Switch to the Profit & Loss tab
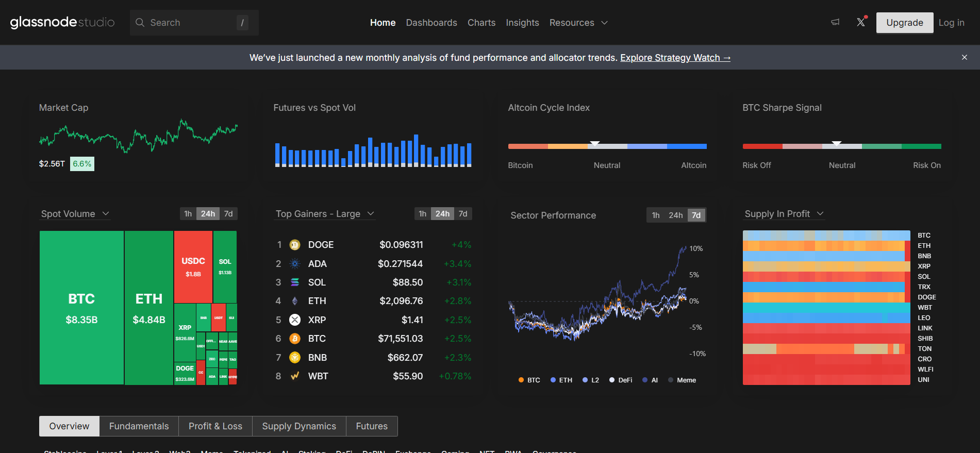The height and width of the screenshot is (453, 980). tap(215, 426)
